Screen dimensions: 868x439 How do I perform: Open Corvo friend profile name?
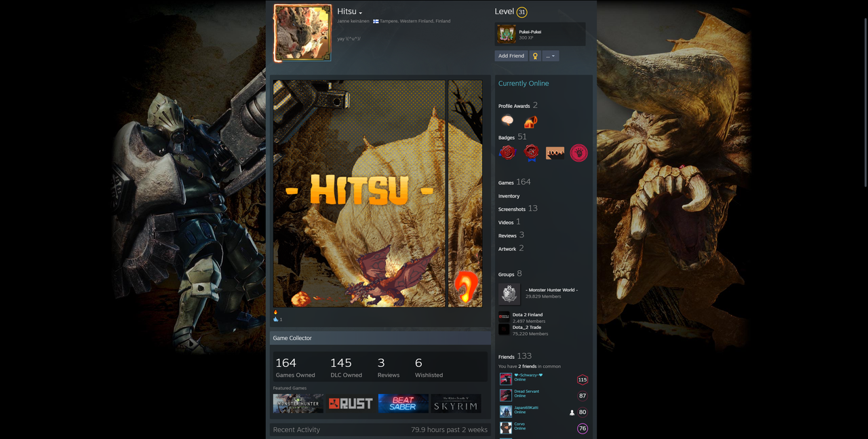point(519,424)
